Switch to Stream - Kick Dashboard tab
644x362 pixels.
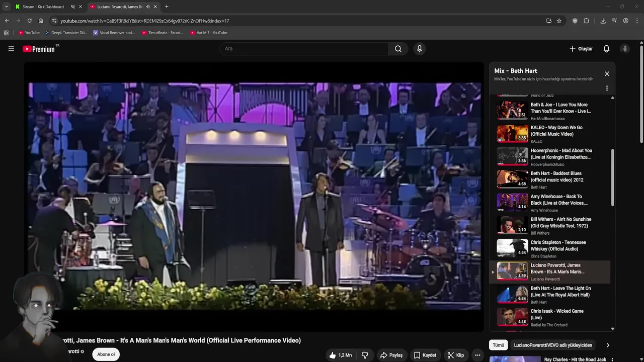[x=43, y=7]
